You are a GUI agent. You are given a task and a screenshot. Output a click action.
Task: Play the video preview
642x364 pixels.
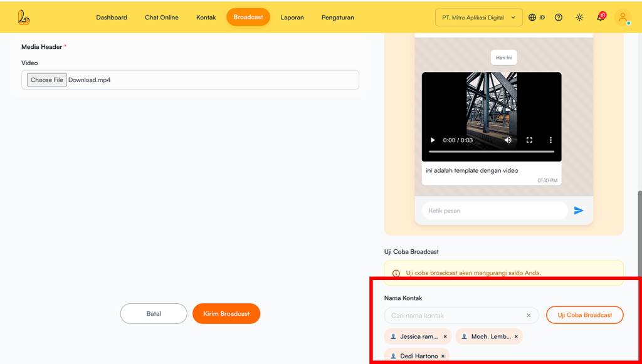[x=433, y=140]
